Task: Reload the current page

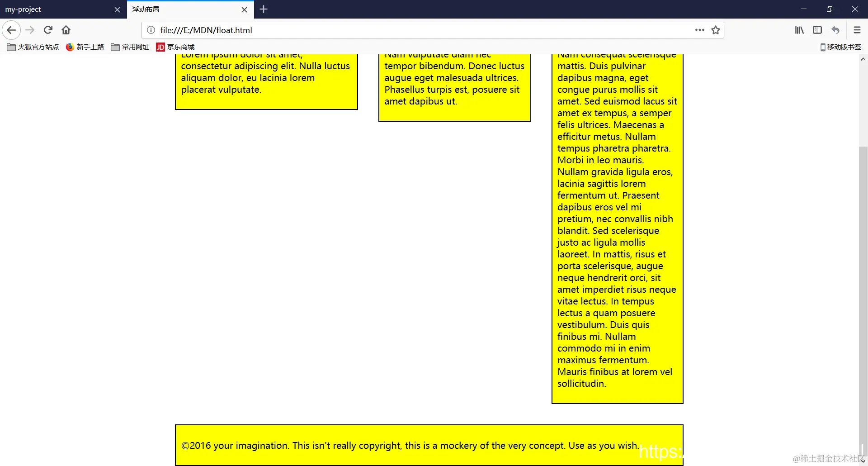Action: (x=48, y=30)
